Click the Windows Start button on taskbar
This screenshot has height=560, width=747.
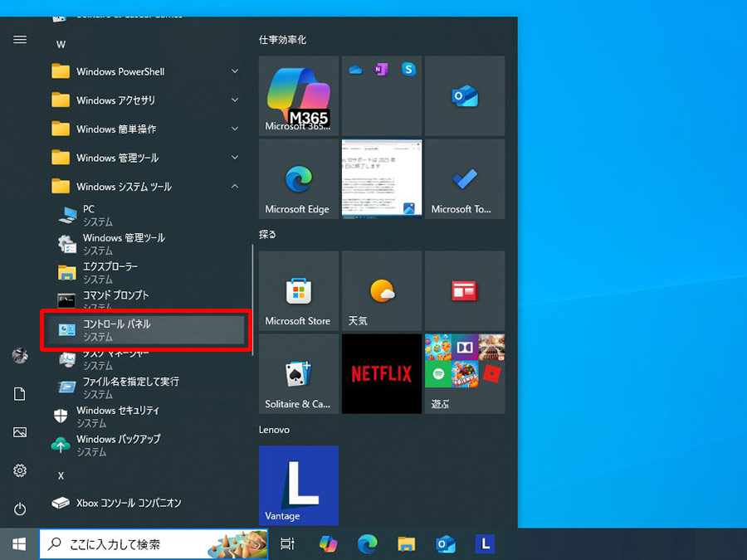pos(19,543)
